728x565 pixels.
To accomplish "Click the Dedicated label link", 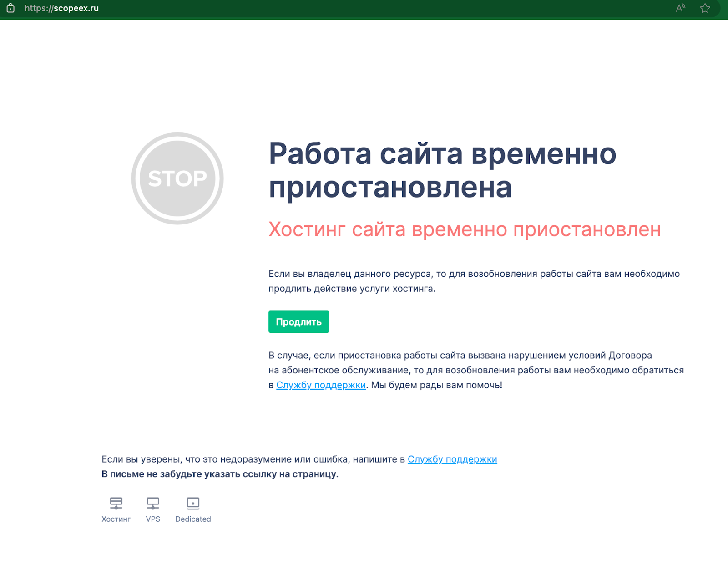I will point(193,519).
